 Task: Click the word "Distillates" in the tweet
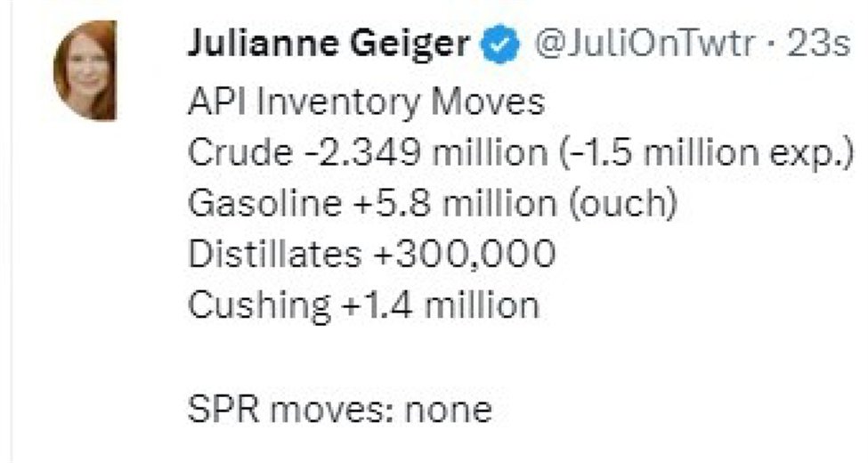pos(272,256)
